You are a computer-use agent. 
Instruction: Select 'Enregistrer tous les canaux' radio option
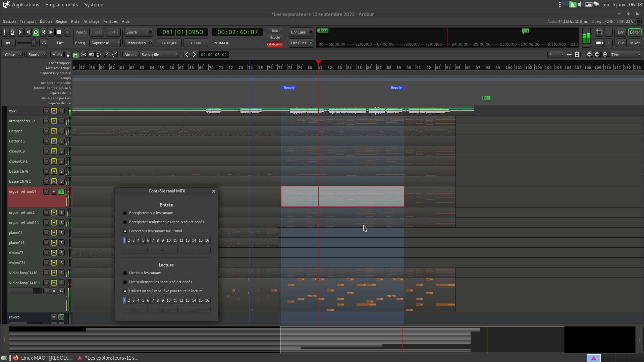125,213
